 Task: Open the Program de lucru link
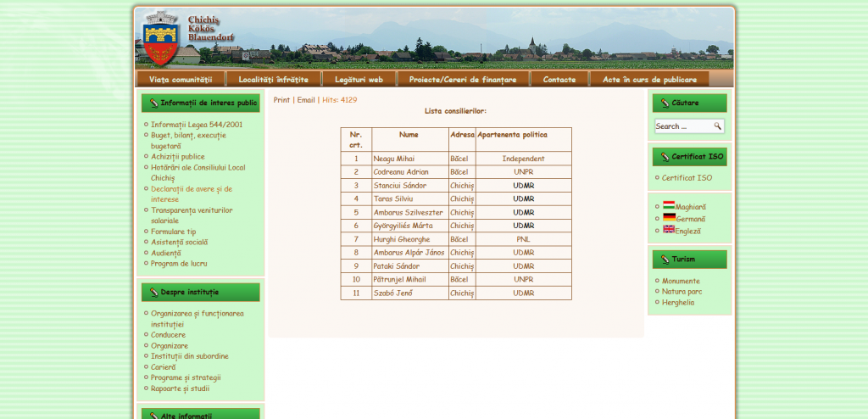(179, 264)
